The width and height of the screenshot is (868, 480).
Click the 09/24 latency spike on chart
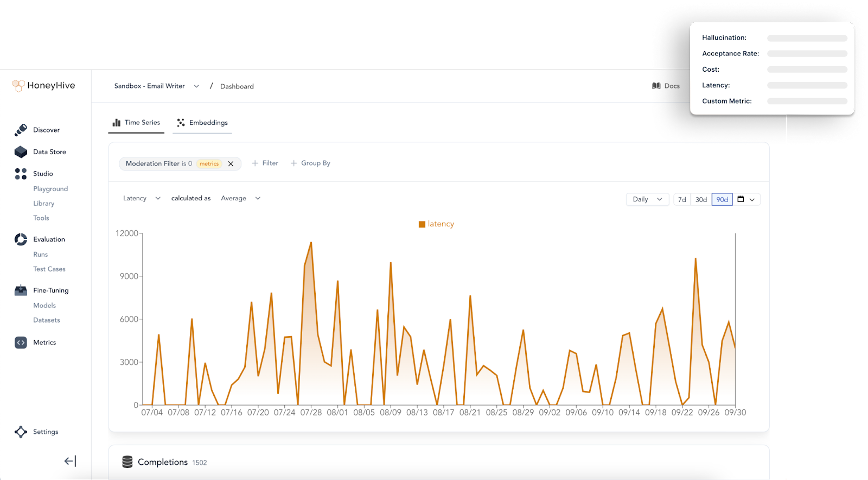[x=695, y=258]
